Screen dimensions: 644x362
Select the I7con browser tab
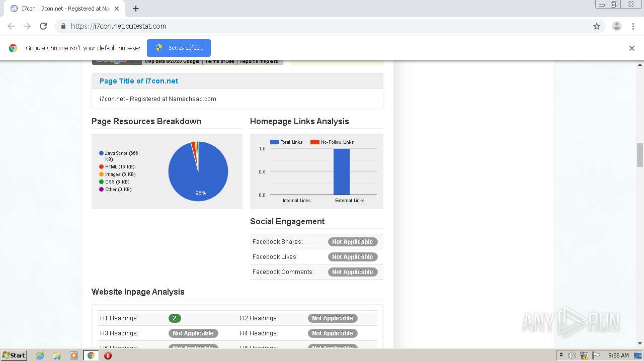click(x=64, y=9)
